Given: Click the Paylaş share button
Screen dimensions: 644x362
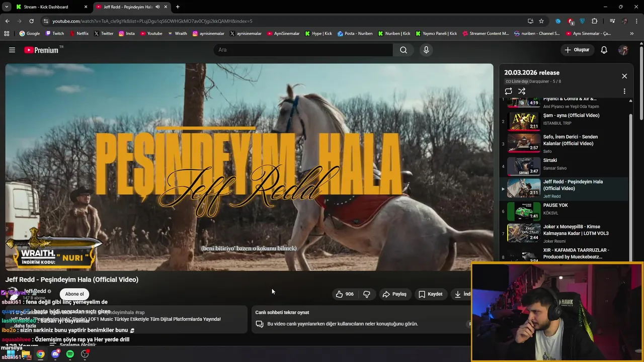Looking at the screenshot, I should click(x=394, y=294).
